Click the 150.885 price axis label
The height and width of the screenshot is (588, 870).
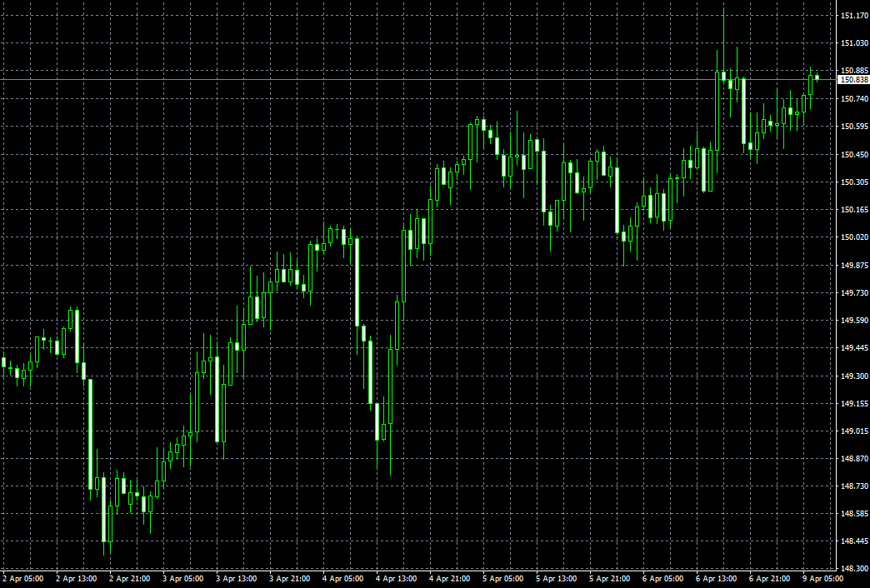(x=854, y=71)
